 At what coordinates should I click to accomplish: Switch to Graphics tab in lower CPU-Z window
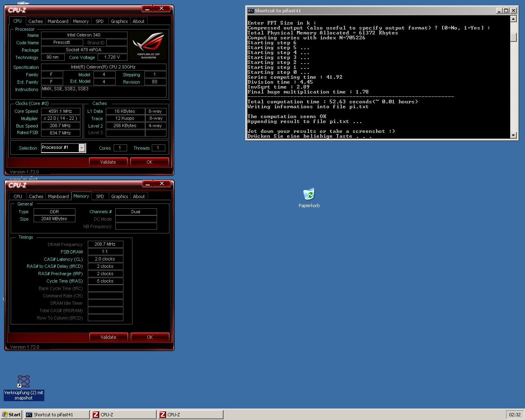pos(120,196)
